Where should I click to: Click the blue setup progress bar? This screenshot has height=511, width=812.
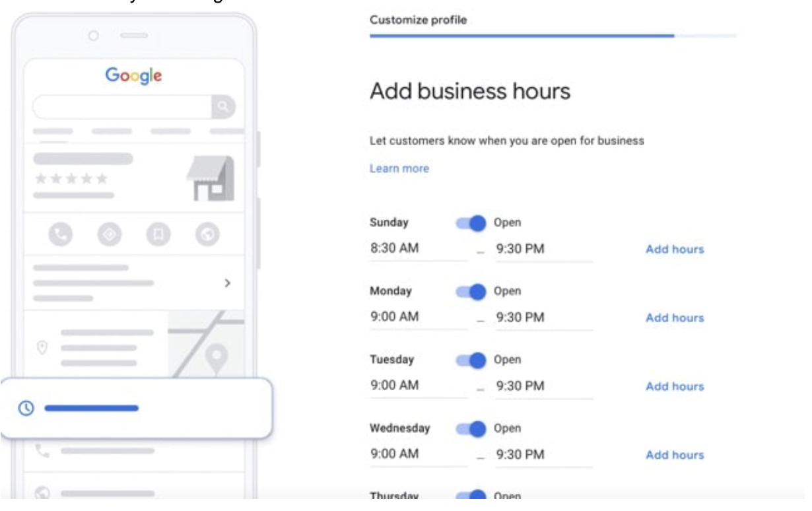[522, 36]
